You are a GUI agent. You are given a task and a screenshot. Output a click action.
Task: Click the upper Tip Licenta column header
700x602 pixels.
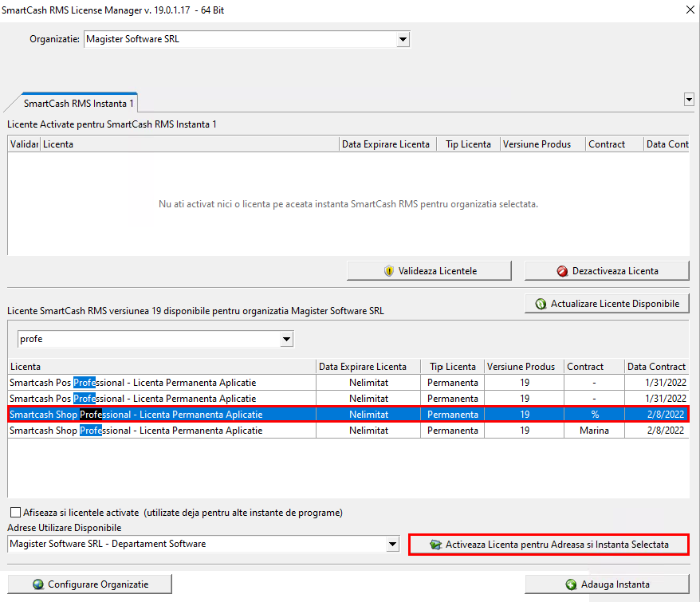pyautogui.click(x=468, y=144)
